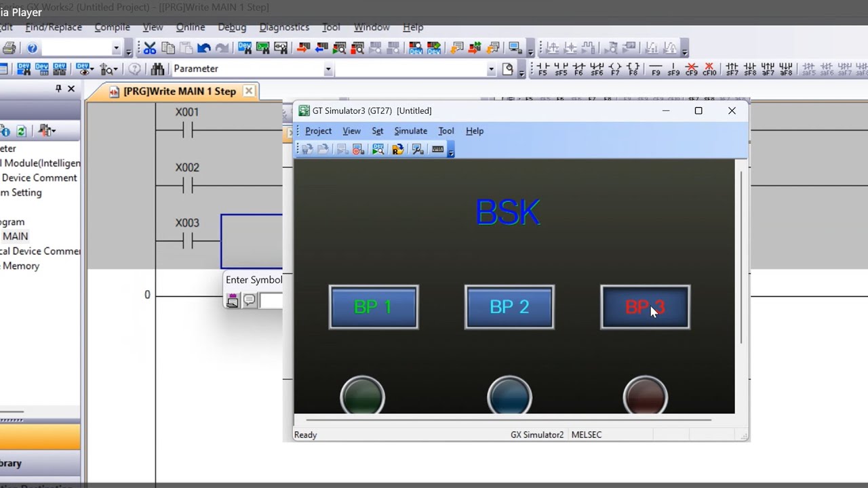This screenshot has height=488, width=868.
Task: Click the Enter Symbol input field
Action: [x=271, y=300]
